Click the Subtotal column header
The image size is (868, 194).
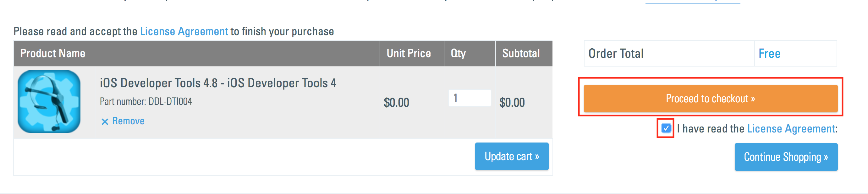click(x=521, y=53)
